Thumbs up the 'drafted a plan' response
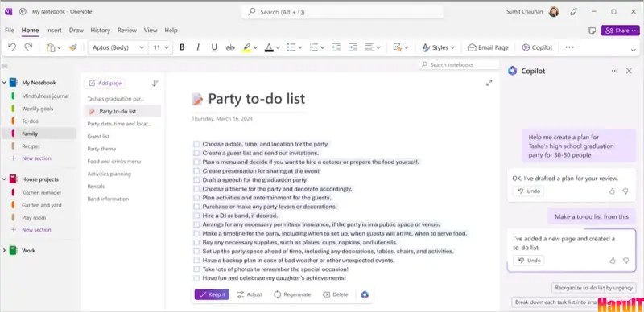The width and height of the screenshot is (644, 312). tap(612, 191)
